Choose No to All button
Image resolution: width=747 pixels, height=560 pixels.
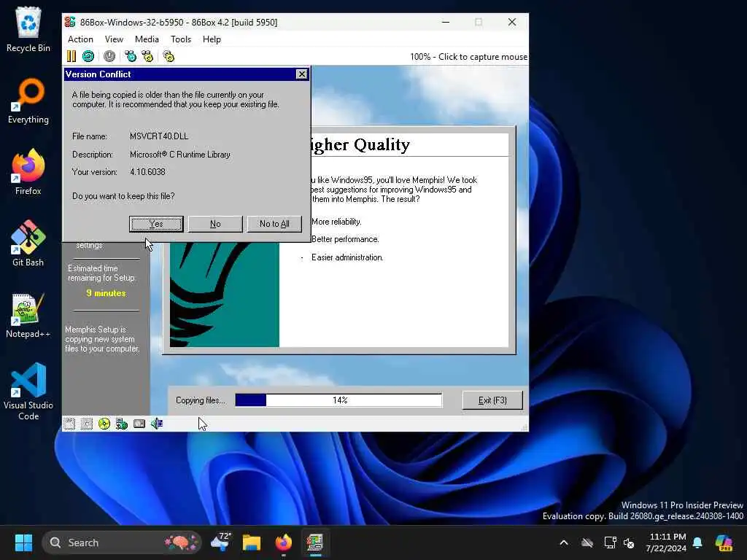pyautogui.click(x=274, y=224)
